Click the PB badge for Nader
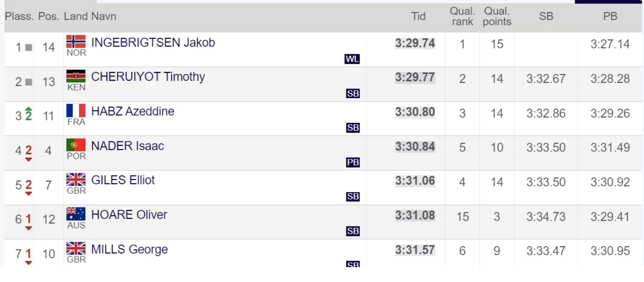The width and height of the screenshot is (644, 282). (x=353, y=162)
